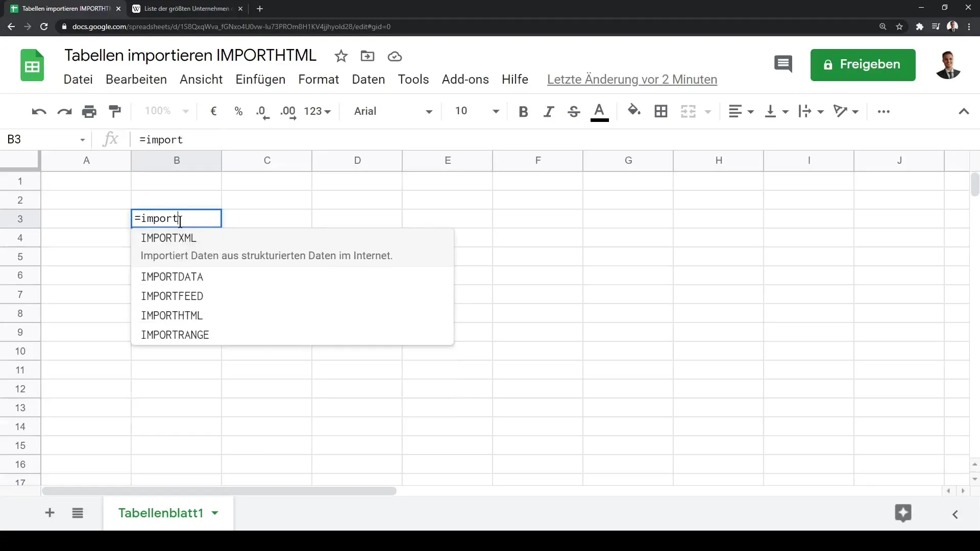Show more toolbar options ellipsis

coord(884,111)
